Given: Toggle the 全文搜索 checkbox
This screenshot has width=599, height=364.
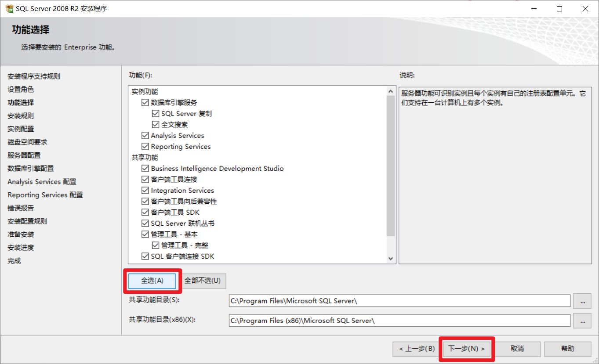Looking at the screenshot, I should click(x=156, y=125).
